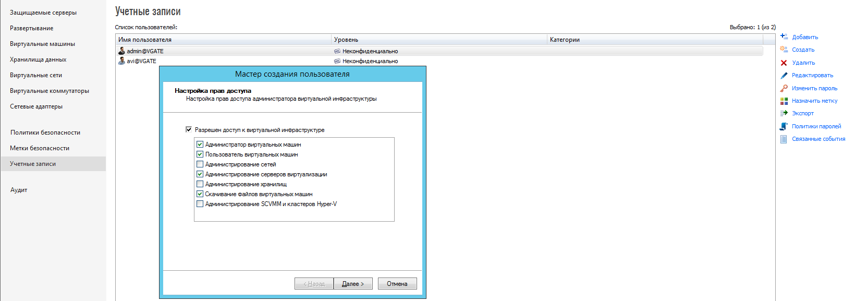Viewport: 868px width, 301px height.
Task: Check Администрирование SCVMM и кластеров Hyper-V
Action: pyautogui.click(x=200, y=204)
